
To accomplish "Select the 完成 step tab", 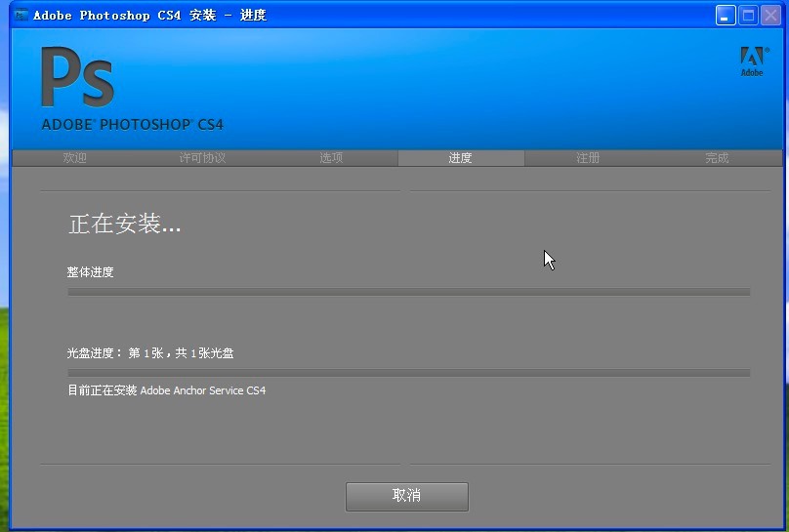I will click(717, 158).
